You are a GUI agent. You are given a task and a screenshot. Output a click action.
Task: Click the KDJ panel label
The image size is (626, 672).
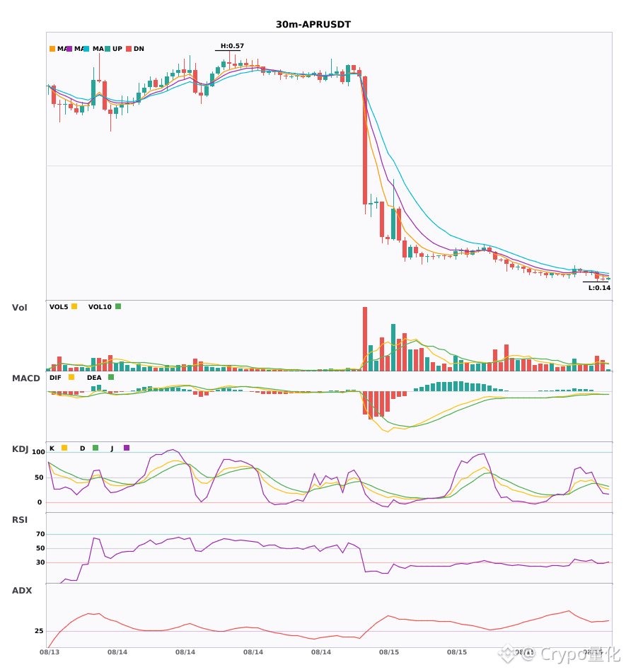[20, 449]
